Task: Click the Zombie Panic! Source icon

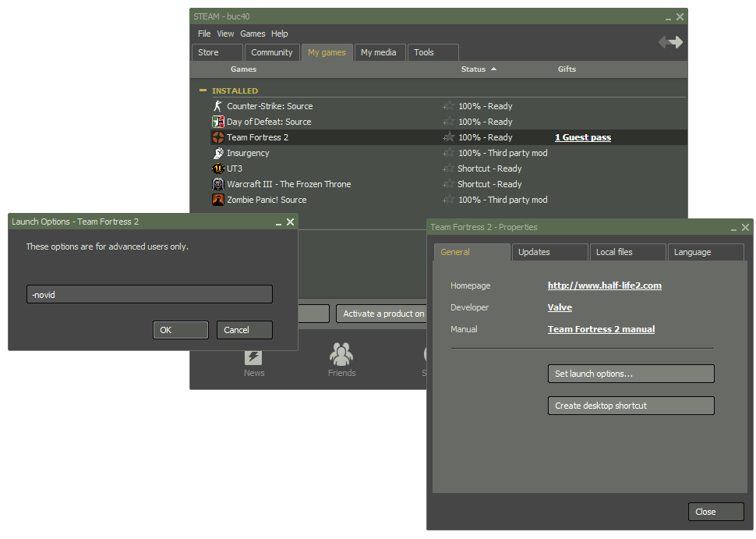Action: click(x=218, y=200)
